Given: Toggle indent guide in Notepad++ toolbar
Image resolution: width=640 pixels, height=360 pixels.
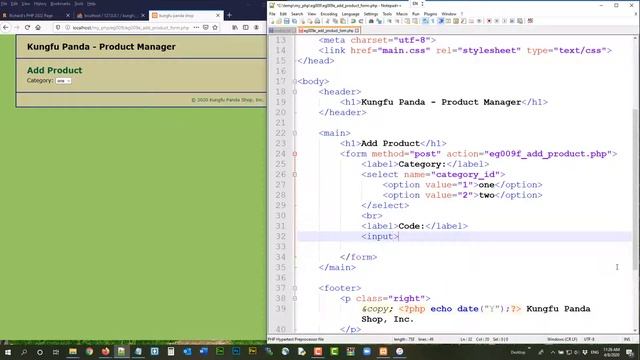Looking at the screenshot, I should pyautogui.click(x=441, y=21).
